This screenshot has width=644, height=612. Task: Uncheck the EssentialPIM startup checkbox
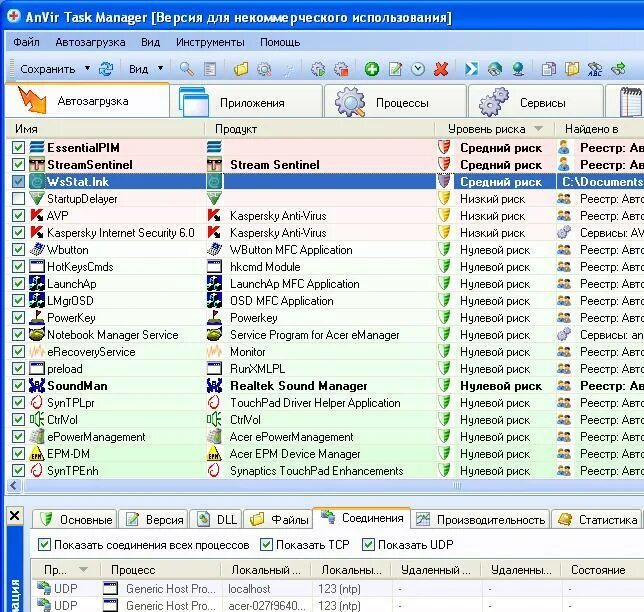point(18,147)
